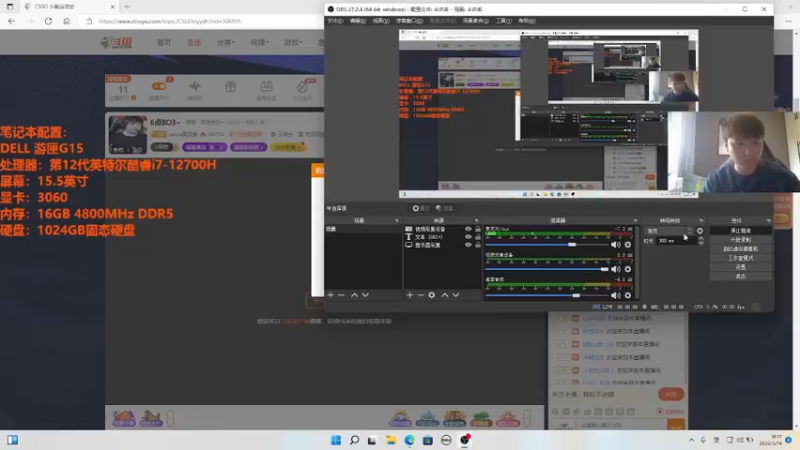Open source properties gear in sources toolbar
Screen dimensions: 800x450
coord(432,295)
